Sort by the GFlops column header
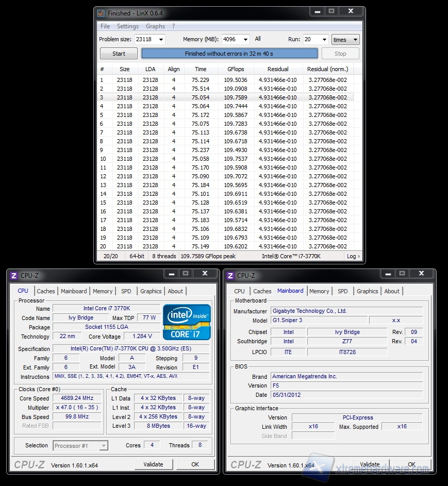 (236, 69)
